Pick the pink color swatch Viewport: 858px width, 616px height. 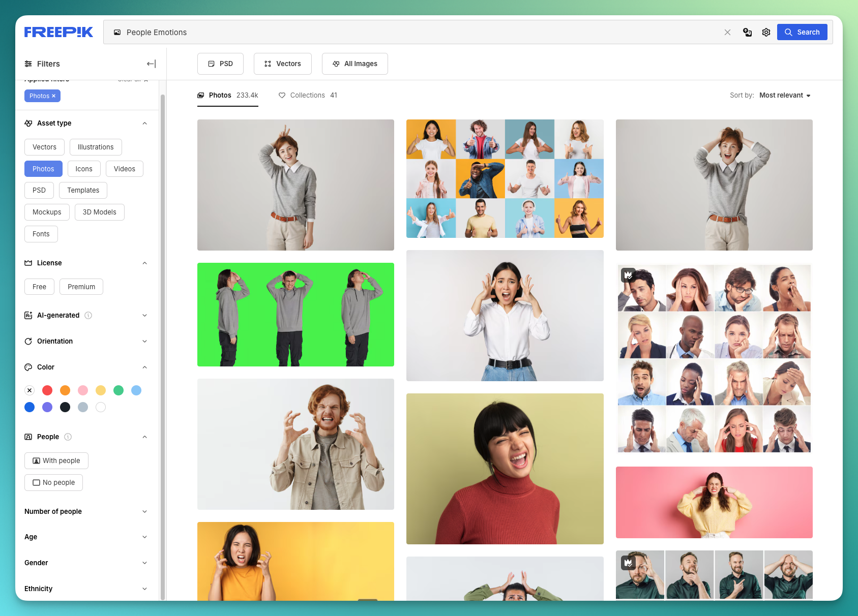(x=83, y=390)
